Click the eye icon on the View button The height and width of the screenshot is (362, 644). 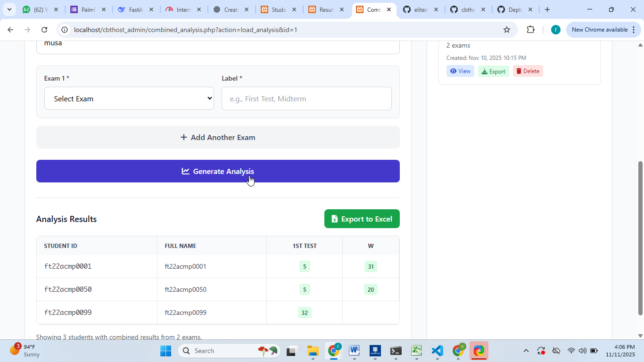coord(453,71)
